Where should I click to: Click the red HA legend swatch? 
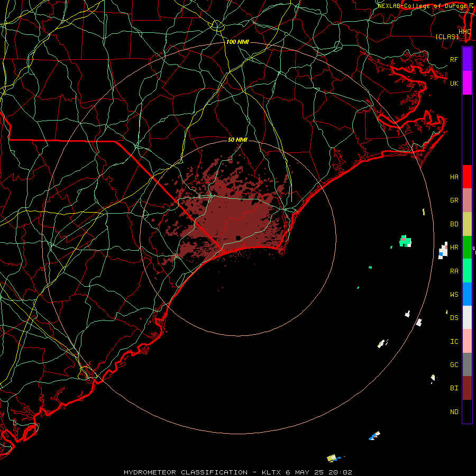(467, 177)
